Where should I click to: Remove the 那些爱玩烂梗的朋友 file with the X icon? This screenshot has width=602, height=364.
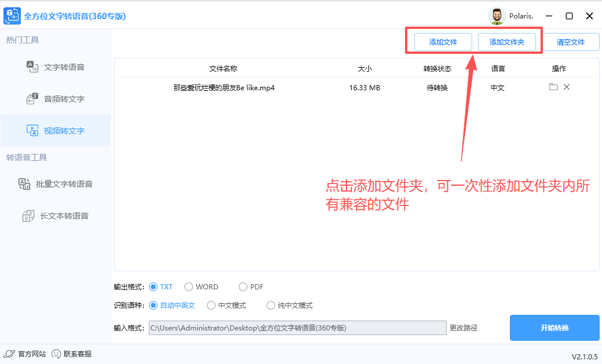coord(567,87)
